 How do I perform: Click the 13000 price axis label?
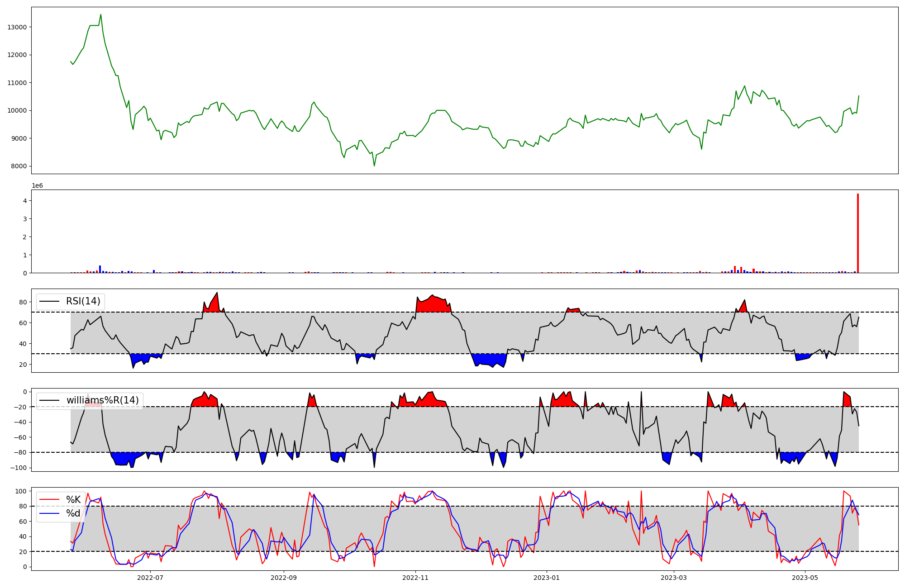17,27
